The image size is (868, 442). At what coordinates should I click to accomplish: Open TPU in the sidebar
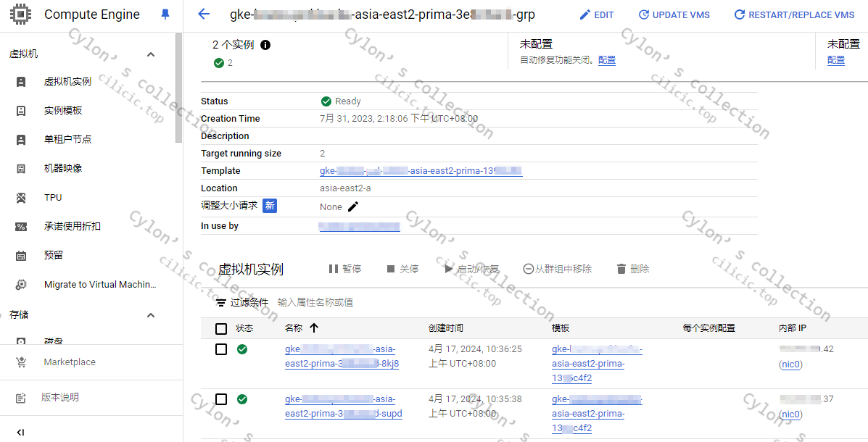[x=53, y=198]
